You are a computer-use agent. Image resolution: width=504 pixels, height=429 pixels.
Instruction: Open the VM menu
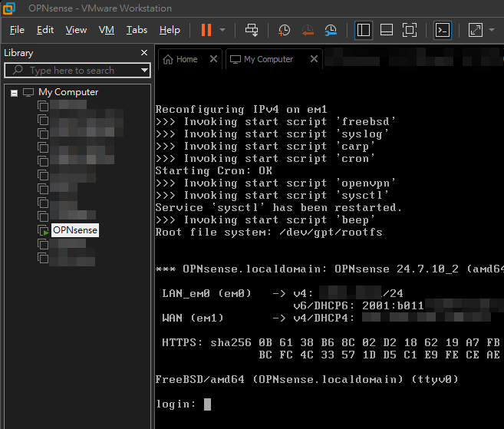107,30
